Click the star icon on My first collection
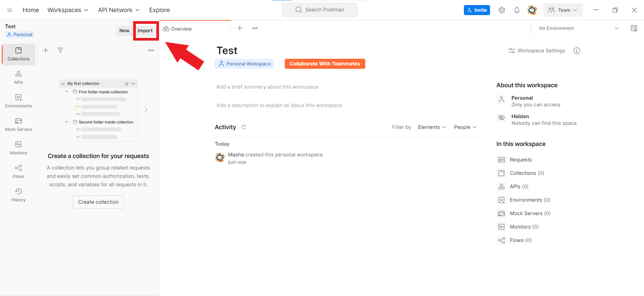 coord(127,84)
